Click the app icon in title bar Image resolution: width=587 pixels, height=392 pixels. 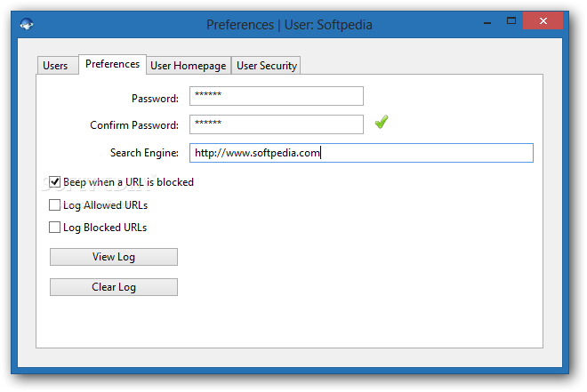pyautogui.click(x=26, y=24)
